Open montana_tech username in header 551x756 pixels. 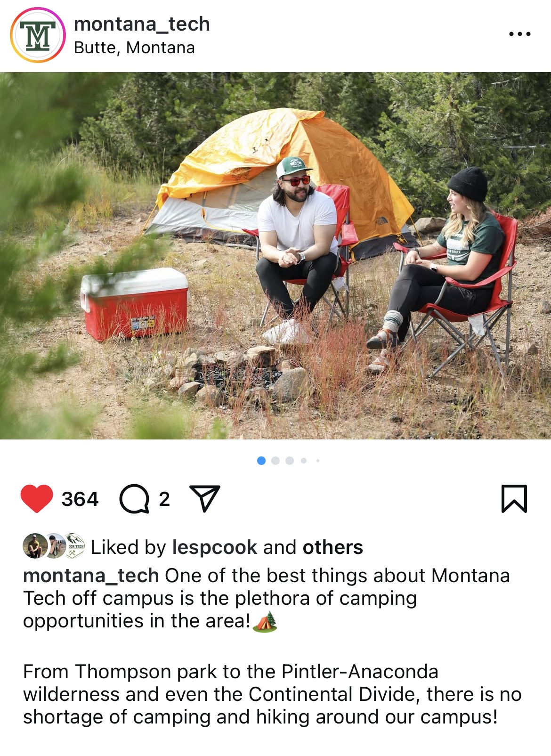click(x=142, y=24)
